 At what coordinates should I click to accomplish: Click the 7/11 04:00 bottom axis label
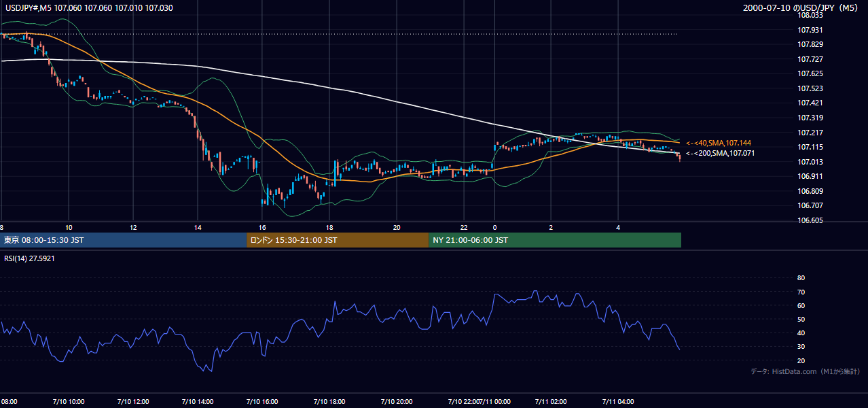(618, 401)
